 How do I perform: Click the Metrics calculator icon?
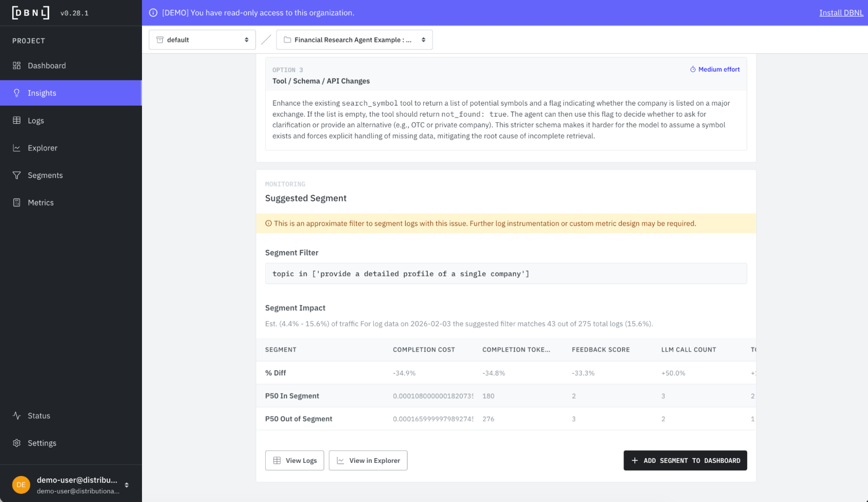pyautogui.click(x=17, y=203)
